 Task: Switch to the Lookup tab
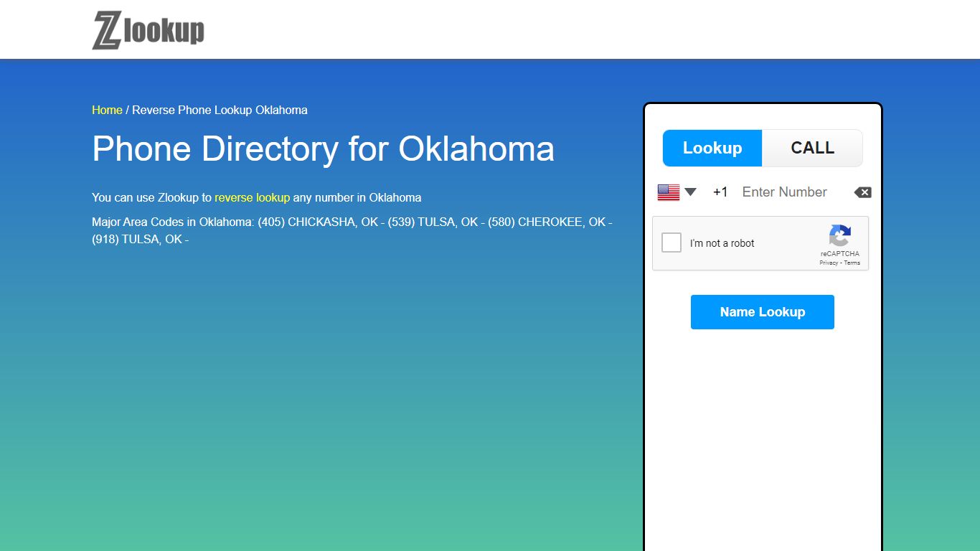point(712,148)
